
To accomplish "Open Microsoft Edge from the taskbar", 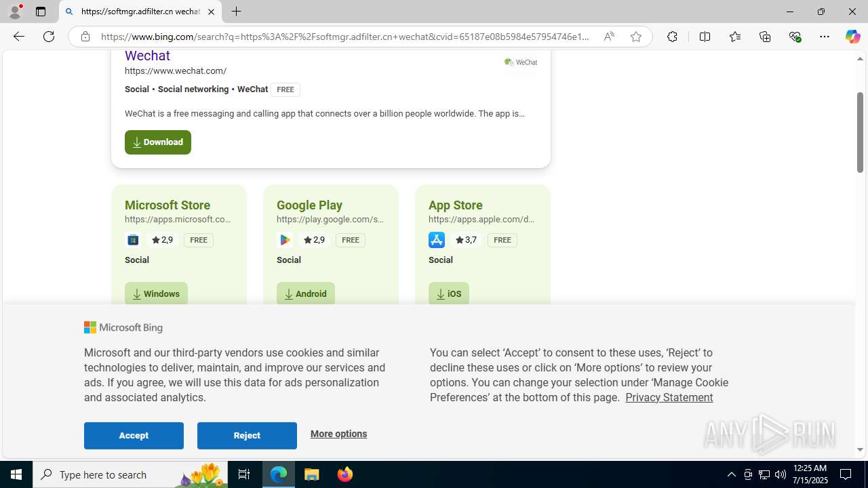I will 279,474.
